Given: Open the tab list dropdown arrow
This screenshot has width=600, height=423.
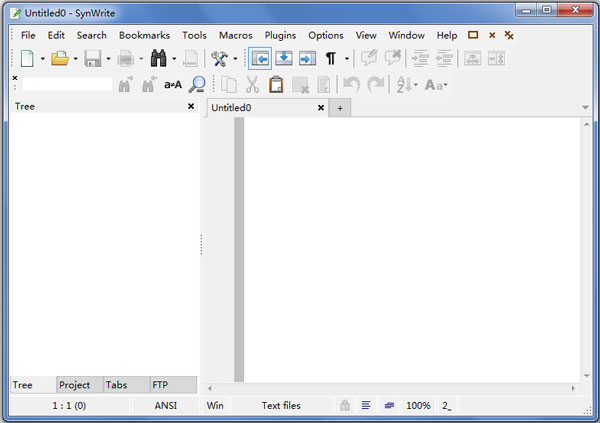Looking at the screenshot, I should 585,108.
